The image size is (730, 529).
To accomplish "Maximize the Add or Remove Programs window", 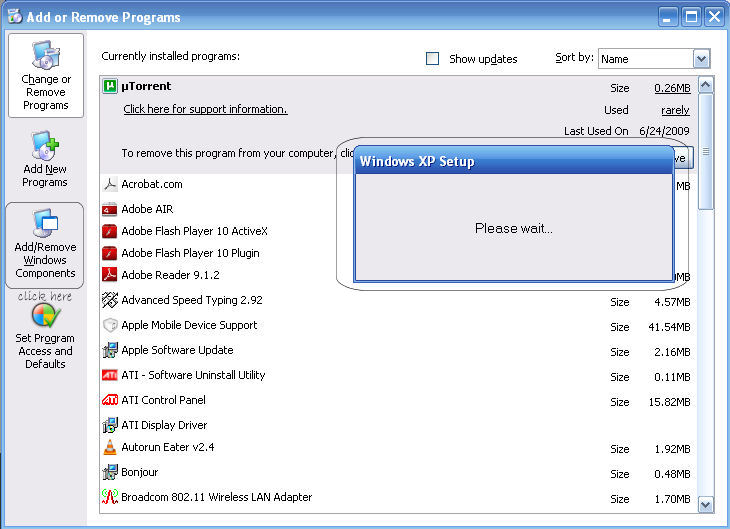I will pyautogui.click(x=691, y=17).
